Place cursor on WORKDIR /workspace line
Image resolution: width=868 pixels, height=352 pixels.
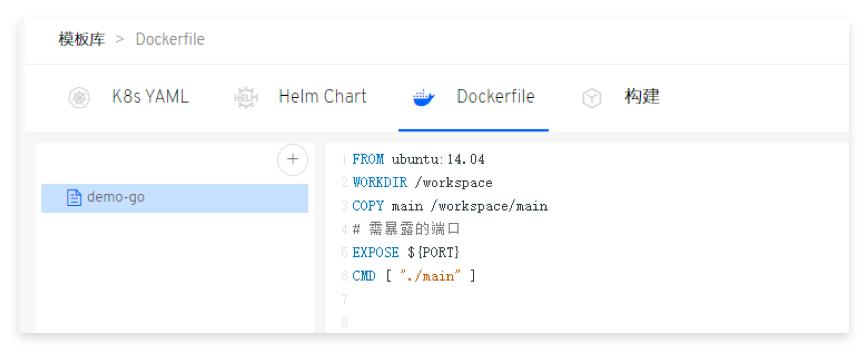[x=422, y=182]
